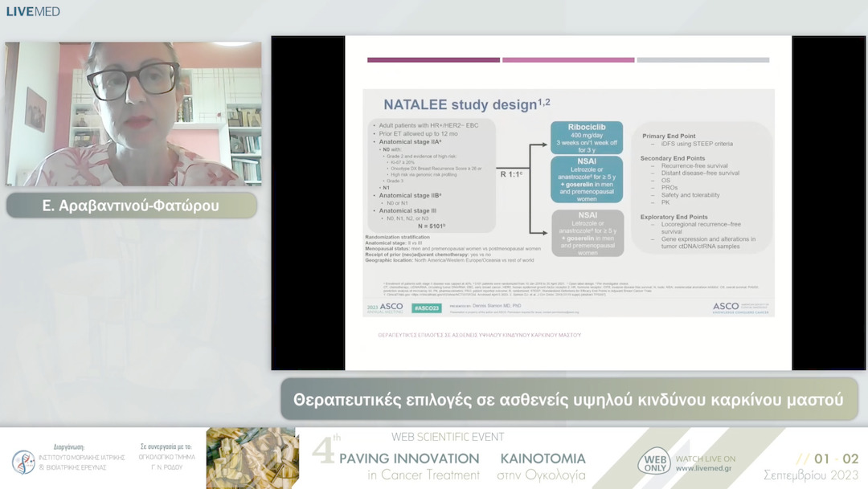The height and width of the screenshot is (489, 868).
Task: Click the painting artwork thumbnail in footer
Action: pyautogui.click(x=252, y=458)
